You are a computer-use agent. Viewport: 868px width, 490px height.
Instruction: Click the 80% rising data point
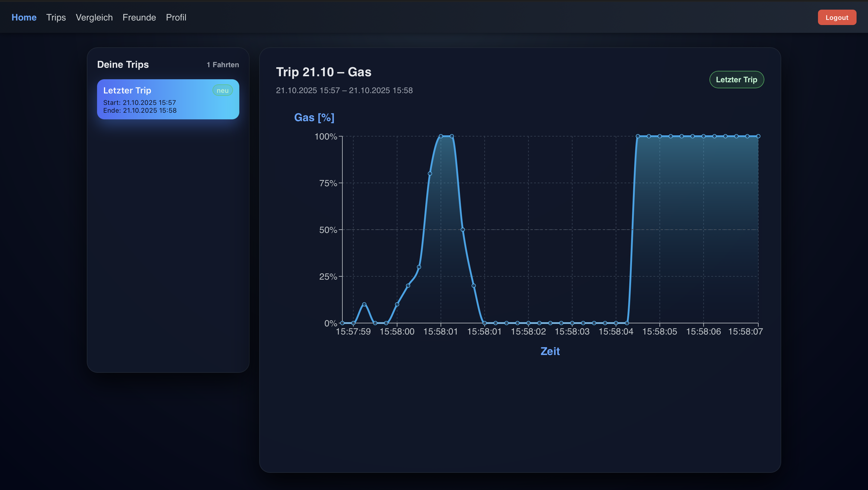coord(429,174)
